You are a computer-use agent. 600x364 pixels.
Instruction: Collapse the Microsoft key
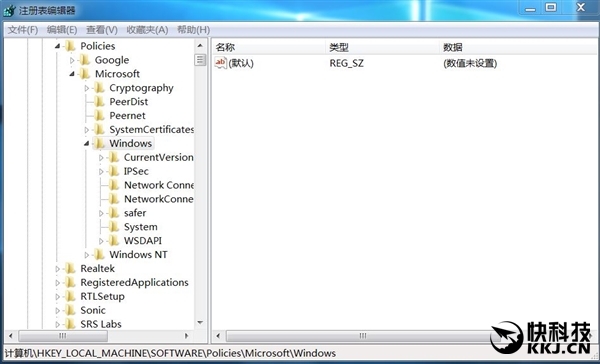[72, 74]
